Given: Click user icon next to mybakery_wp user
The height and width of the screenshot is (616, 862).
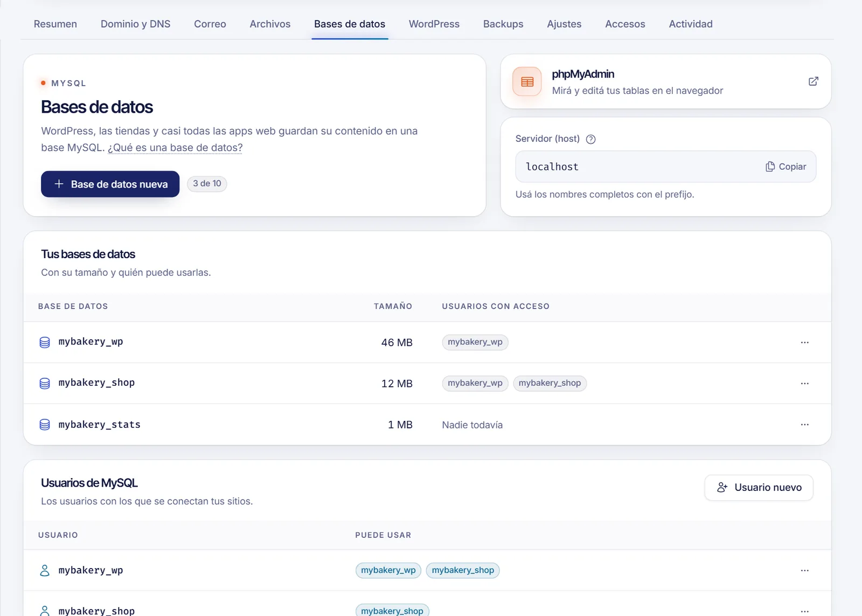Looking at the screenshot, I should 45,570.
